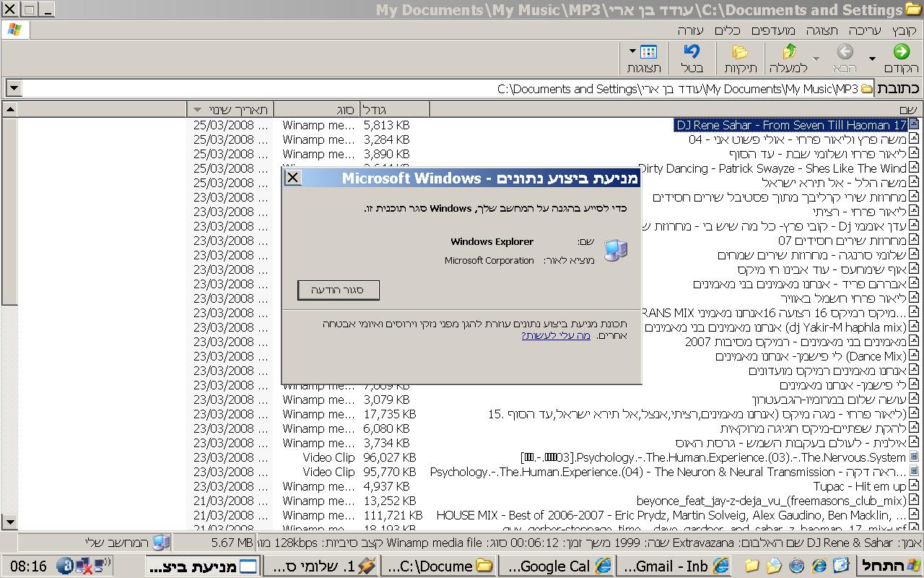Click the green Back (הקודם) arrow
Viewport: 924px width, 578px height.
(901, 51)
